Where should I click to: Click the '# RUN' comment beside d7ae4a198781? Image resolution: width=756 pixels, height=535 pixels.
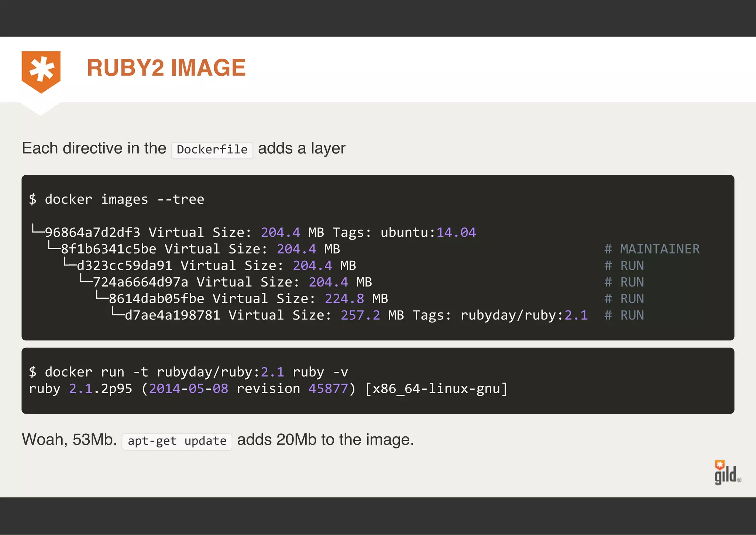point(624,315)
